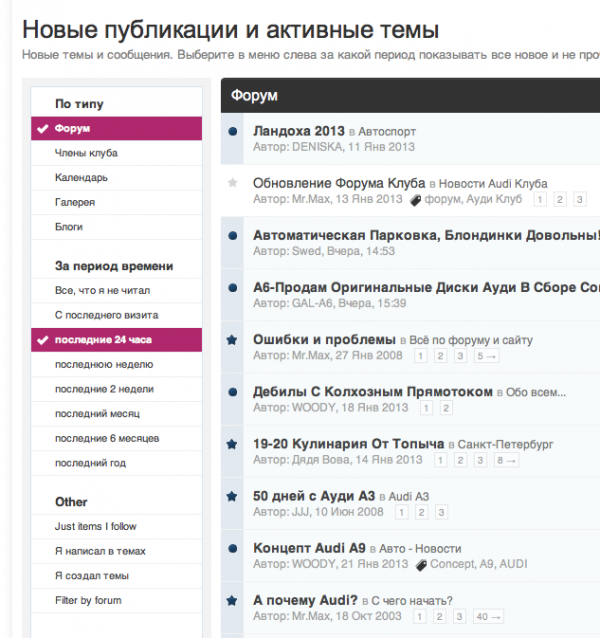Open Концепт Audi A9 topic
The width and height of the screenshot is (600, 638).
pyautogui.click(x=309, y=548)
